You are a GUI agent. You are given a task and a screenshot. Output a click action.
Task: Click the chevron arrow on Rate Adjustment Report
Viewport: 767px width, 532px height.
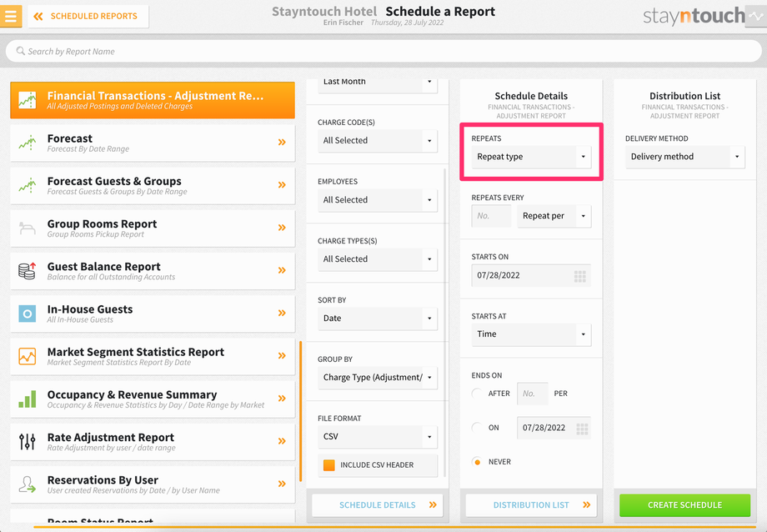click(282, 441)
